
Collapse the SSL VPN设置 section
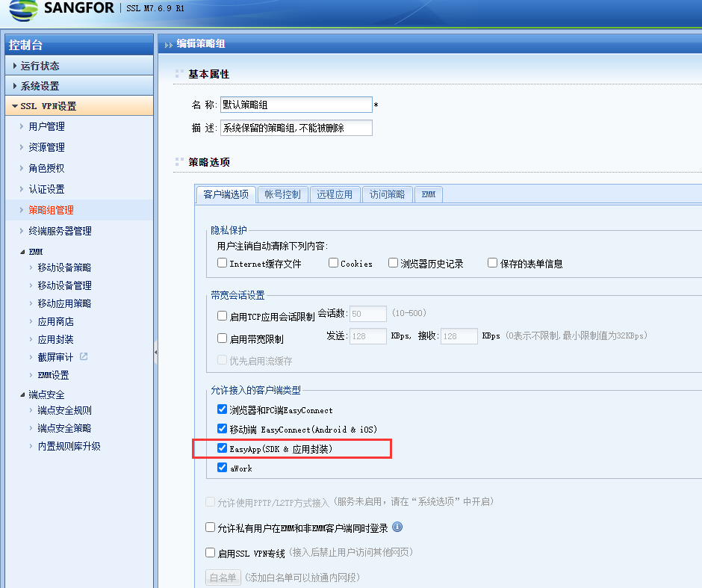coord(79,105)
